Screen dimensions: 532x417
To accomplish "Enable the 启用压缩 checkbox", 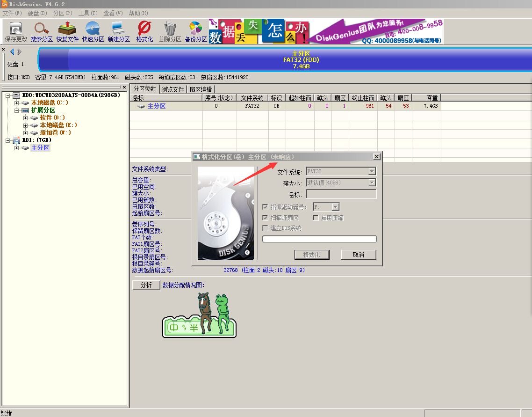I will tap(316, 218).
